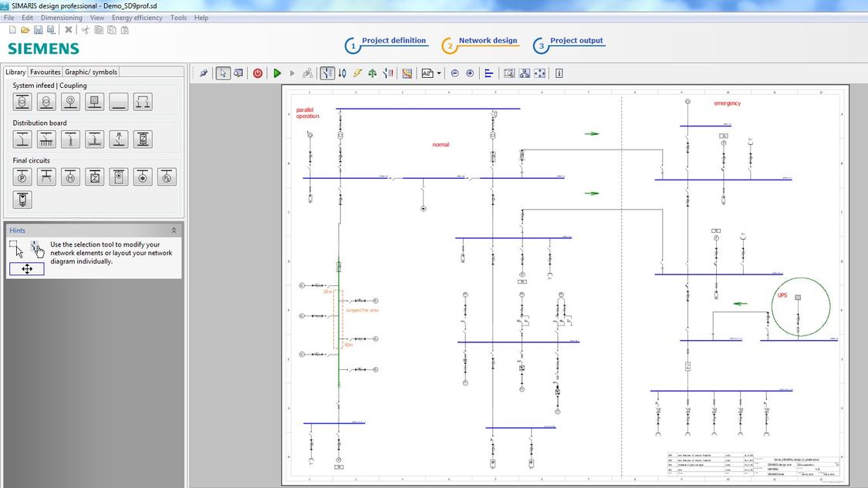Add charging unit final circuit symbol

point(119,177)
